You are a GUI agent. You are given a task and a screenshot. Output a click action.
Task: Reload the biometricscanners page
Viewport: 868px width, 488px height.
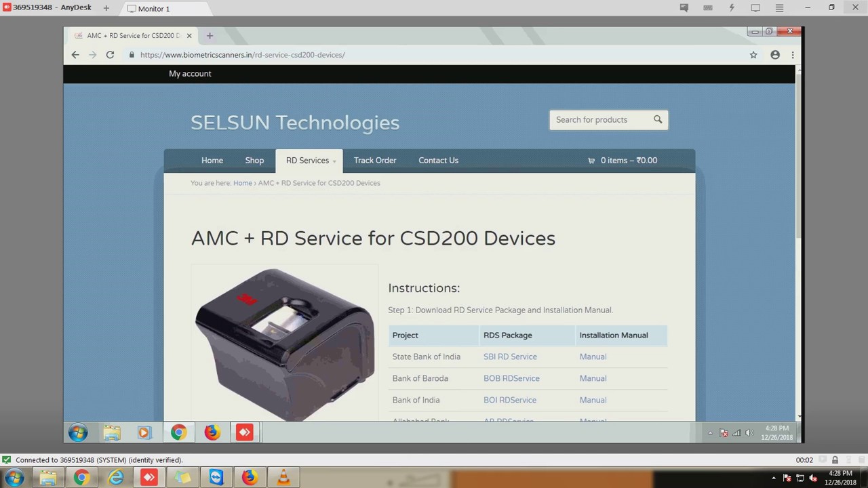tap(110, 55)
